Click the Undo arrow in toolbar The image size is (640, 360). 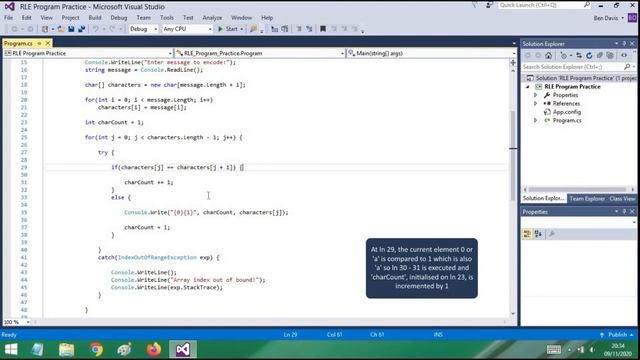(x=96, y=29)
